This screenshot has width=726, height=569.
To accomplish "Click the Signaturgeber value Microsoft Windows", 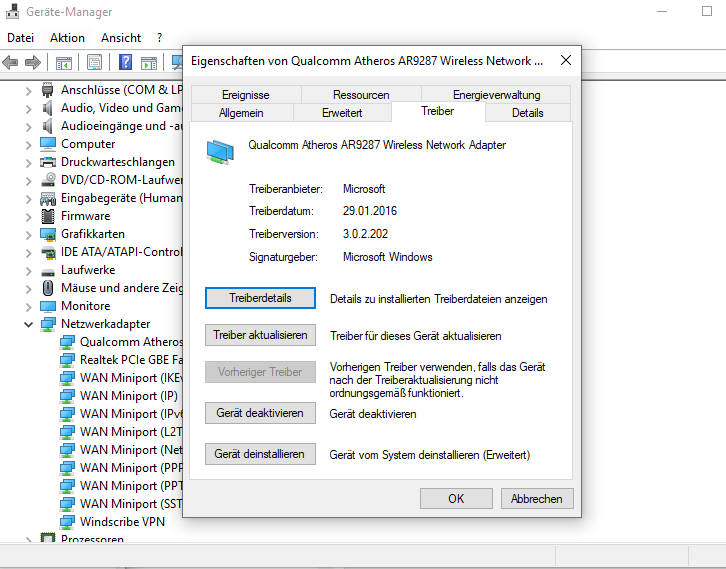I will [388, 257].
